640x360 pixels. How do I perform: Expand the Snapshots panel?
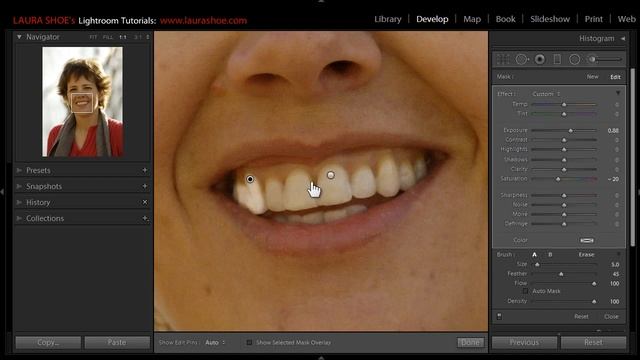[x=19, y=186]
